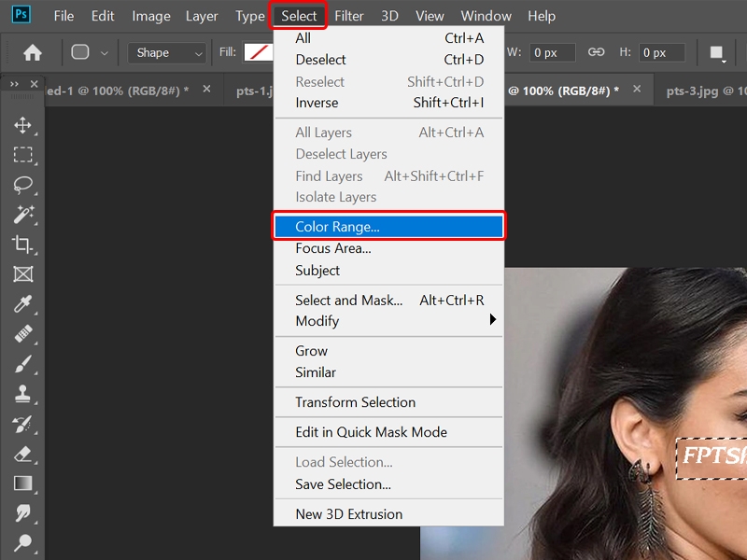
Task: Open the Shape tool mode dropdown
Action: [x=166, y=53]
